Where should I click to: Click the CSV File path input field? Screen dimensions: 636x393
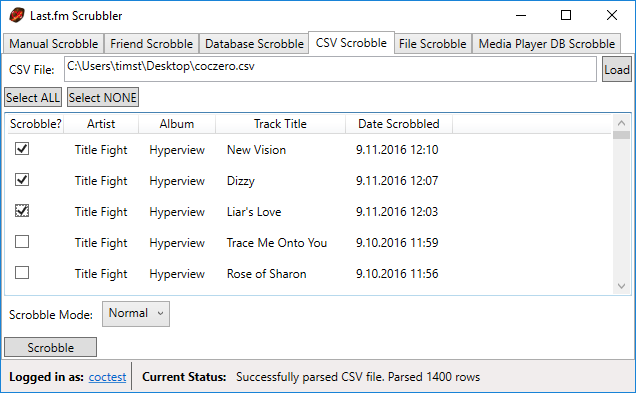pyautogui.click(x=330, y=69)
